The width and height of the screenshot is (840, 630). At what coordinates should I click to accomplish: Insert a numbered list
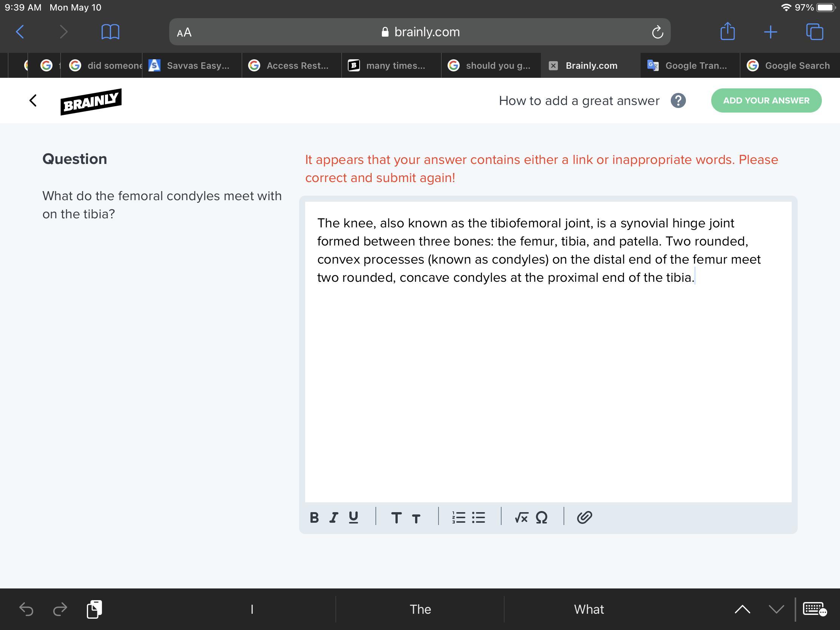point(459,517)
